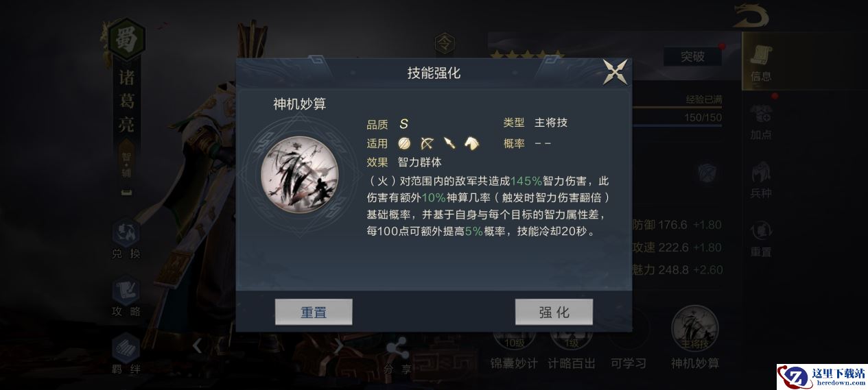Show next hero with right arrow
This screenshot has width=868, height=390.
click(338, 345)
